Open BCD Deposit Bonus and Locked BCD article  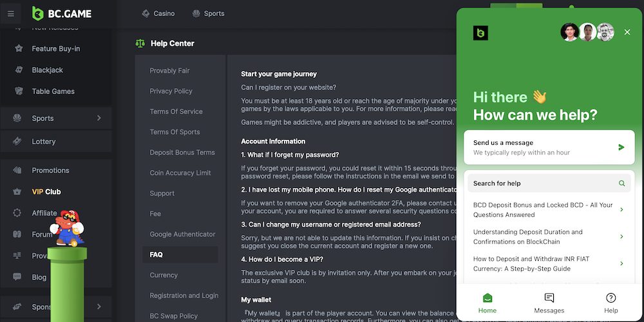[549, 209]
